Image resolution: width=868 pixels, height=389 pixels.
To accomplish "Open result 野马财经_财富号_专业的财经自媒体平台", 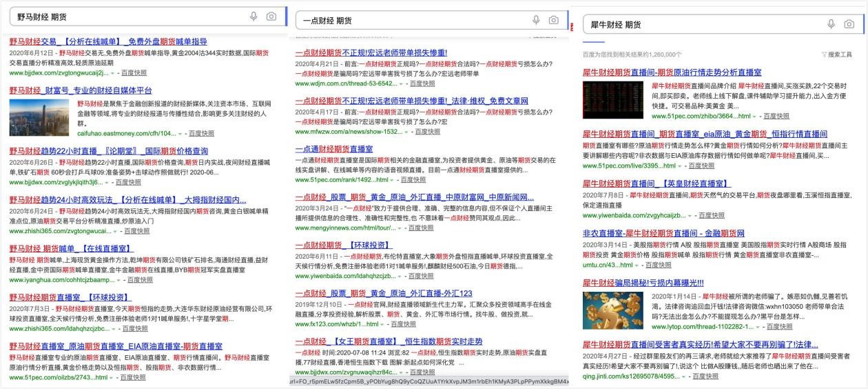I will (81, 90).
